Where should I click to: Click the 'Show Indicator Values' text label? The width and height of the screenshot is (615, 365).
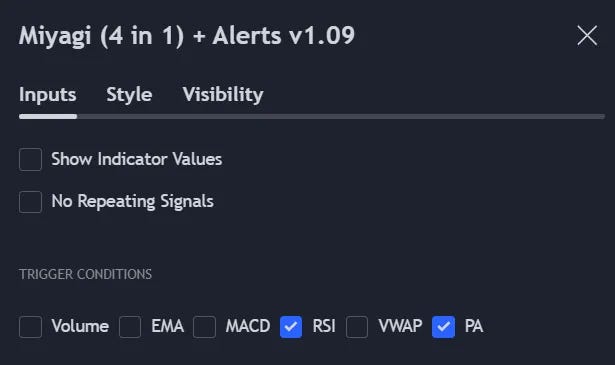(x=136, y=159)
